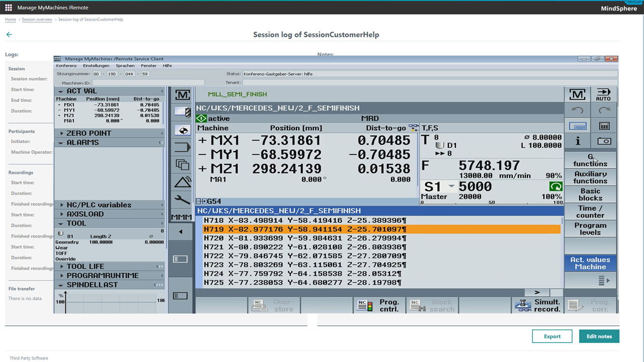This screenshot has width=644, height=362.
Task: Expand the NC/PLC variables section
Action: [109, 205]
